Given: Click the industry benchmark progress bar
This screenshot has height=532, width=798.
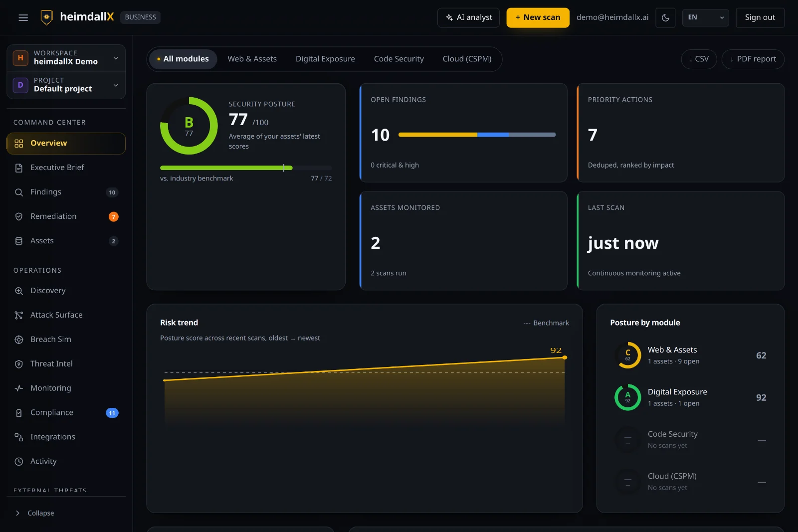Looking at the screenshot, I should click(246, 168).
